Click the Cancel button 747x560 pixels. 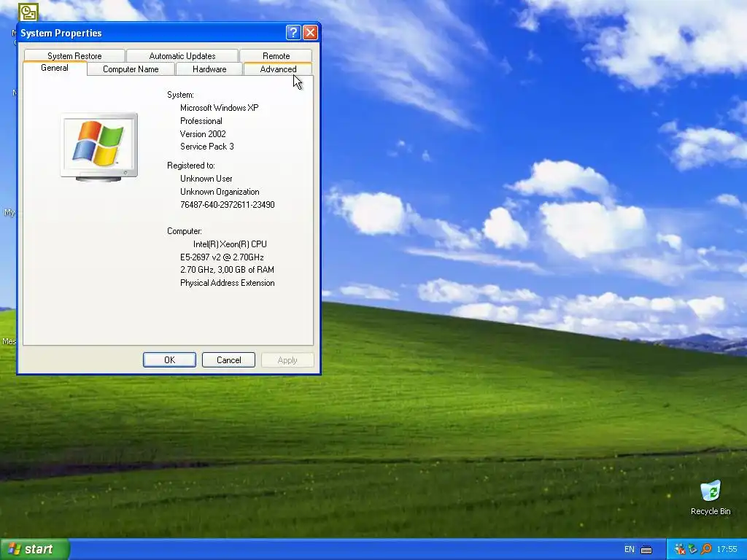coord(228,360)
